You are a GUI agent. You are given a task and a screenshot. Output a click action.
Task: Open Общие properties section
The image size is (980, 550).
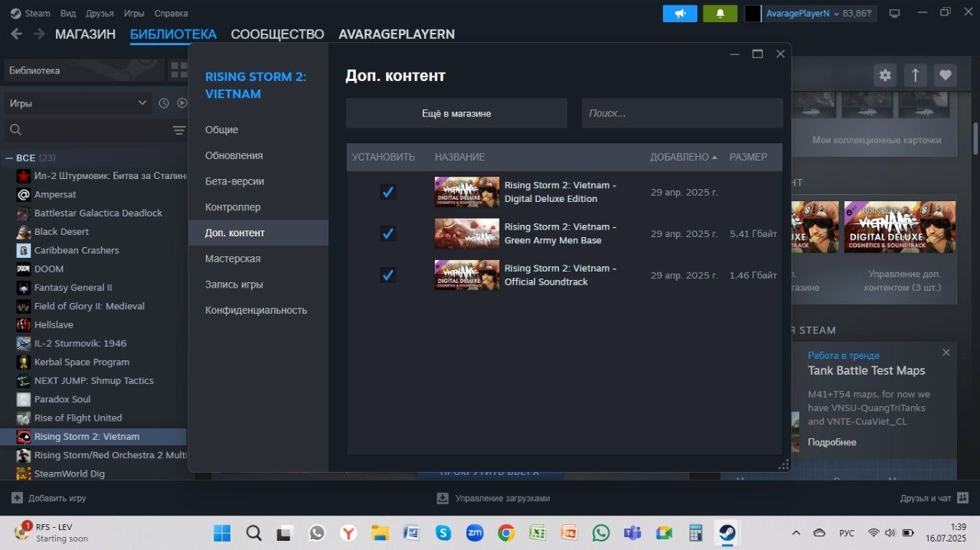(x=258, y=130)
